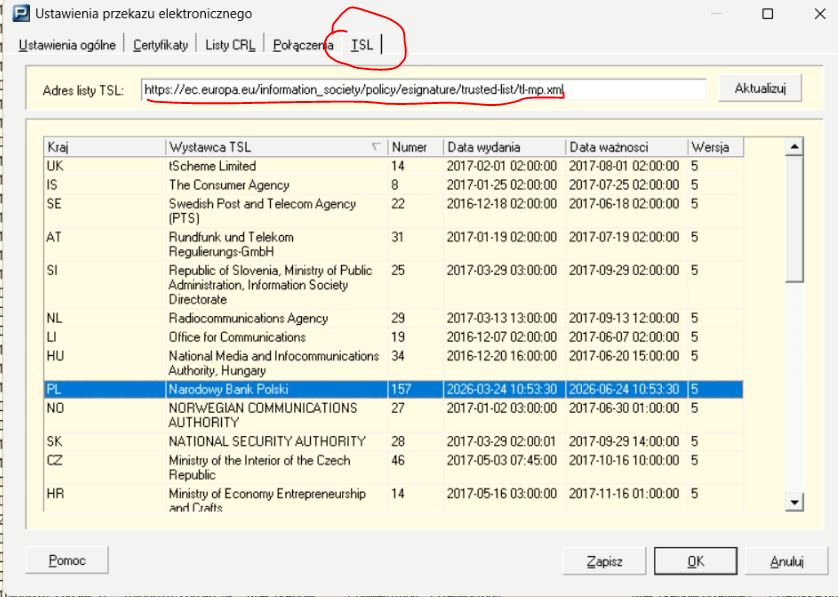
Task: Click the Adres listy TSL input field
Action: pyautogui.click(x=423, y=90)
